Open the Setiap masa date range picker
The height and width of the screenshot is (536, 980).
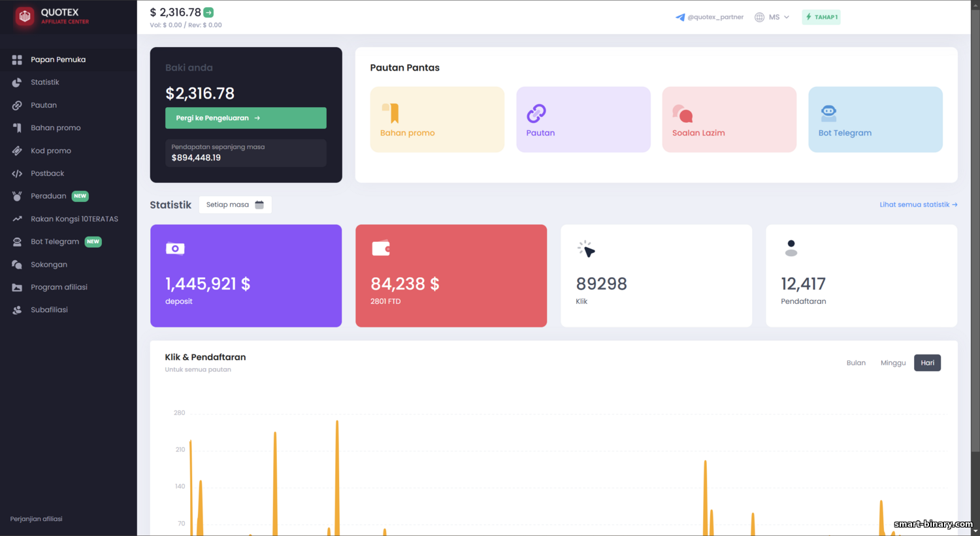click(235, 205)
